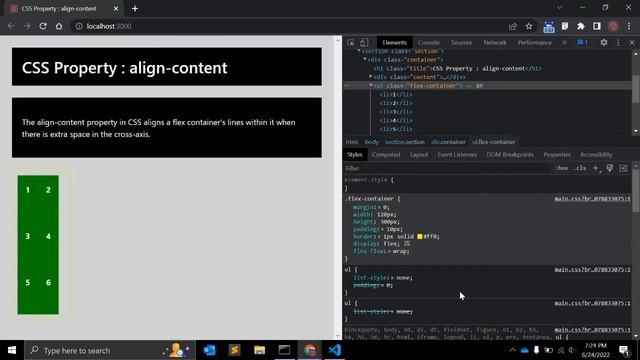The image size is (640, 360).
Task: Open DevTools three-dot customize menu
Action: coord(618,42)
